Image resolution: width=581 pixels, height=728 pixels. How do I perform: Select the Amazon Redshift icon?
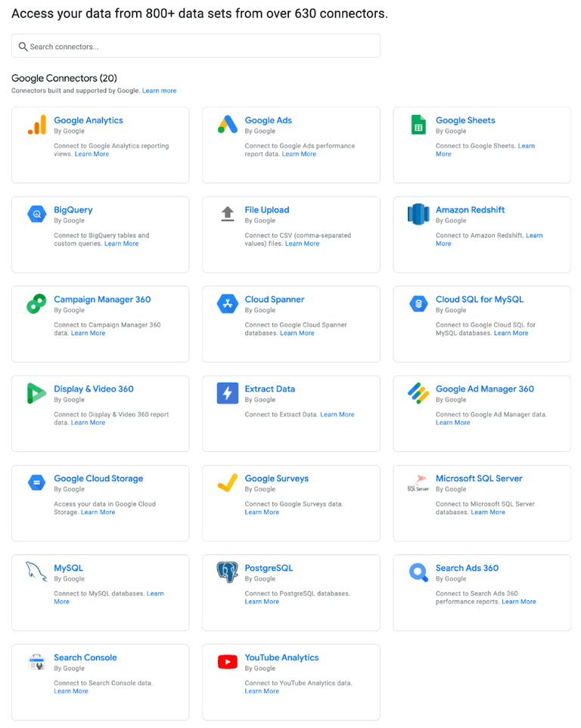[x=418, y=215]
